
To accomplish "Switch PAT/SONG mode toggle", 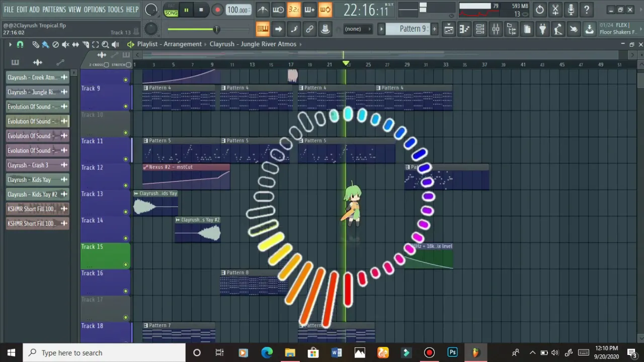I will tap(171, 10).
